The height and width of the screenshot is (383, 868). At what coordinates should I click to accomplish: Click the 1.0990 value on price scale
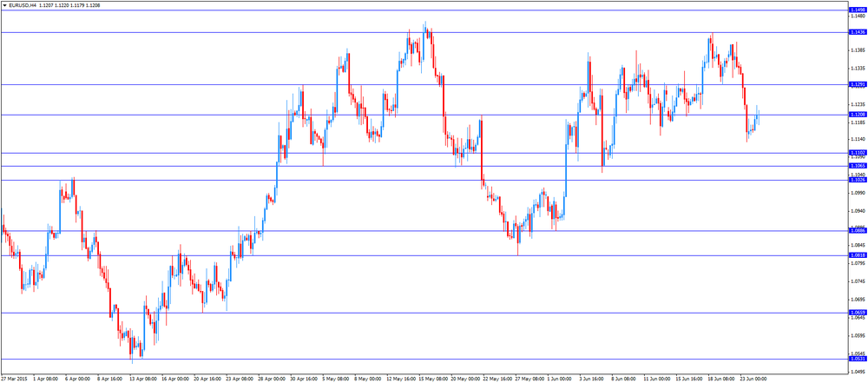(858, 192)
